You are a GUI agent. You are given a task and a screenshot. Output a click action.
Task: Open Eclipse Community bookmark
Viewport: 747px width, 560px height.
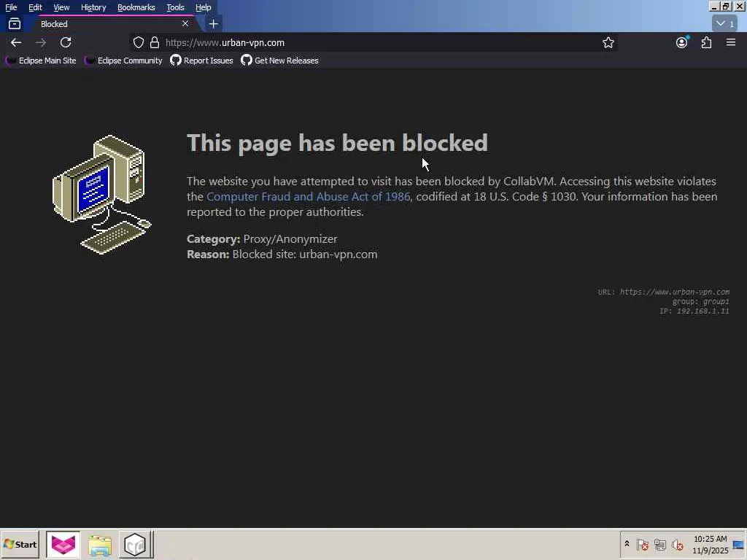click(x=123, y=61)
